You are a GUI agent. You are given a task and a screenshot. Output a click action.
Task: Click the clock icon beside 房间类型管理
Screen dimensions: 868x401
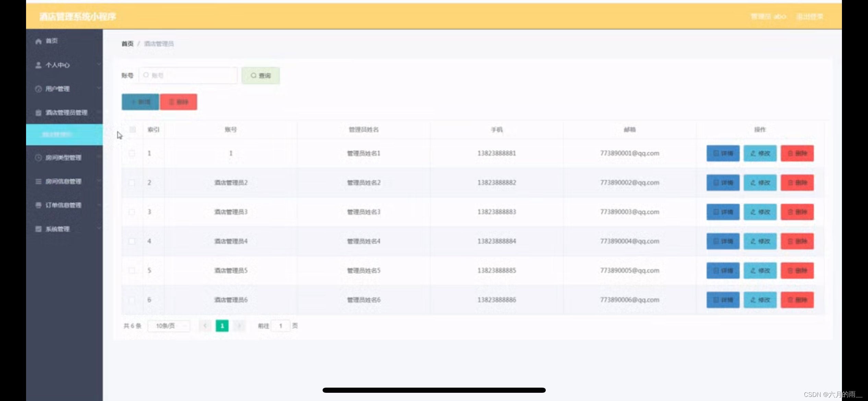click(x=38, y=158)
